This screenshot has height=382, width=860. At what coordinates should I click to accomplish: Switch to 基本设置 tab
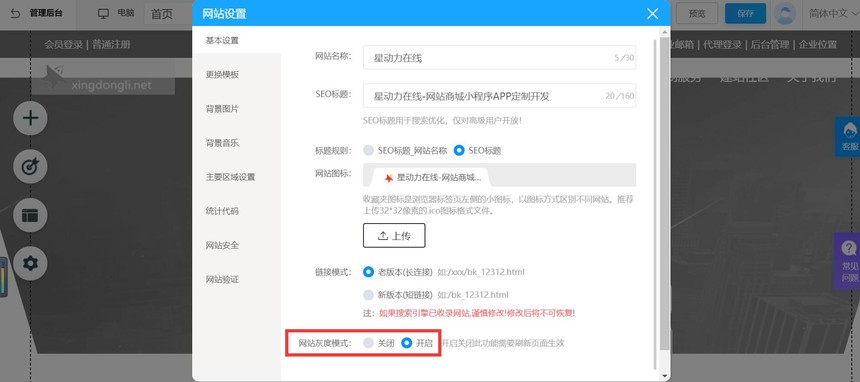click(236, 40)
